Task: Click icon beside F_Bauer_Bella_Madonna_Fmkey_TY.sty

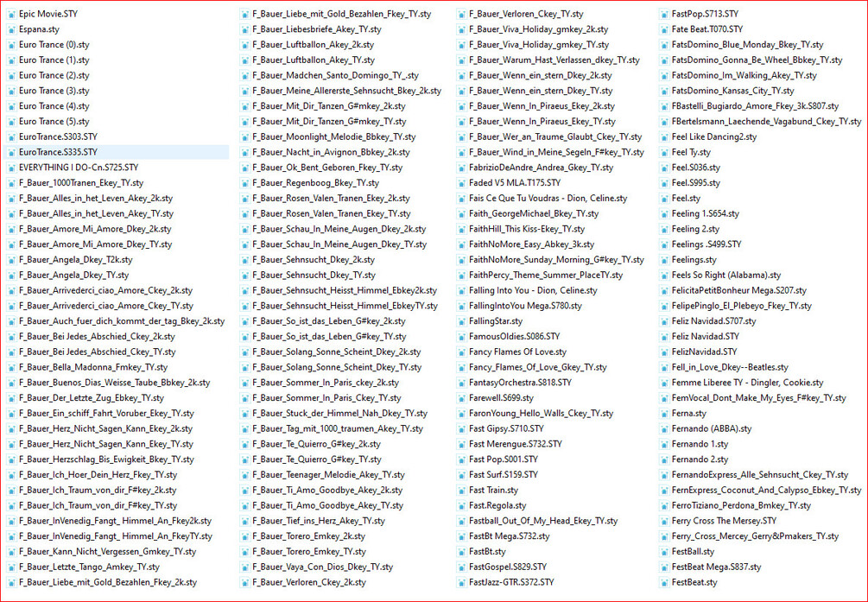Action: click(11, 367)
